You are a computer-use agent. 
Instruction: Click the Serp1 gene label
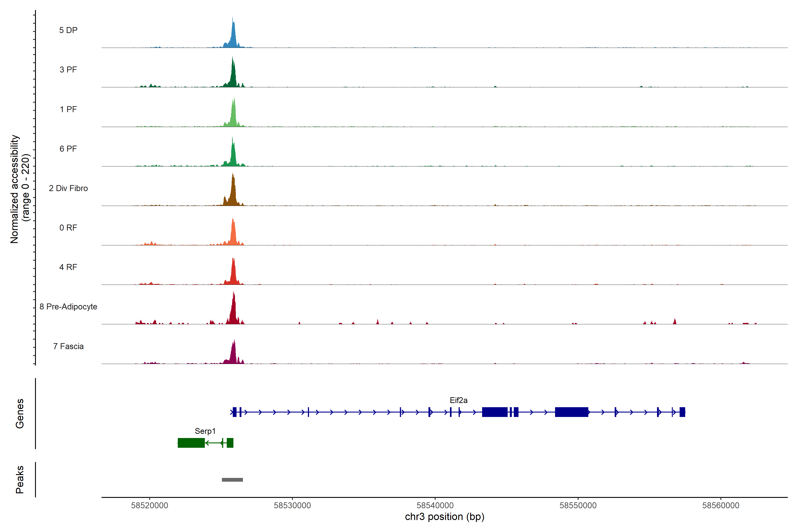(205, 431)
